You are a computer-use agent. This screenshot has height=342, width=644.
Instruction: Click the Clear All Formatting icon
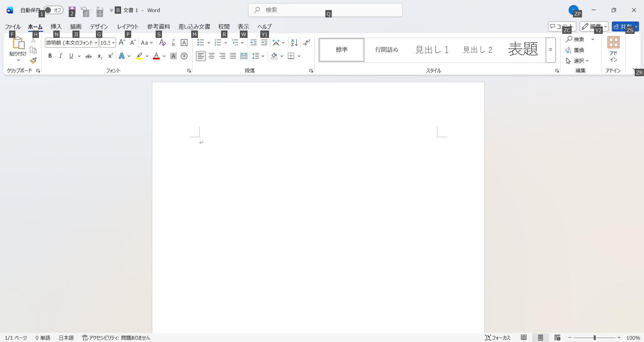pos(162,43)
